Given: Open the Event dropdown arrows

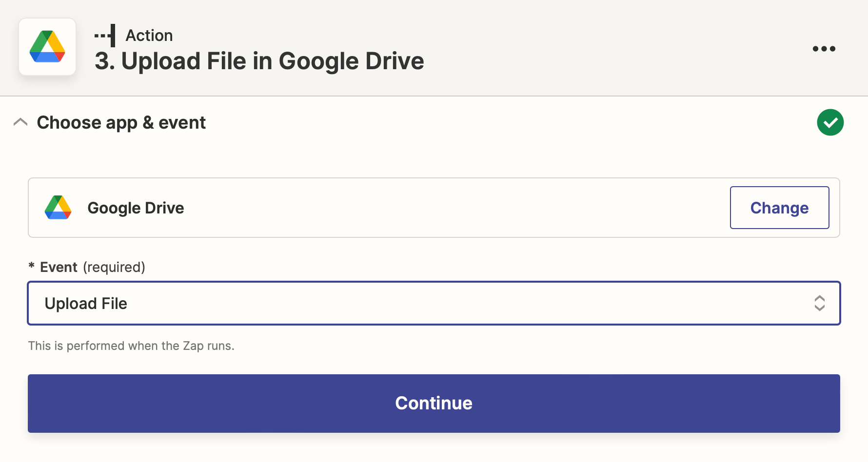Looking at the screenshot, I should coord(820,303).
